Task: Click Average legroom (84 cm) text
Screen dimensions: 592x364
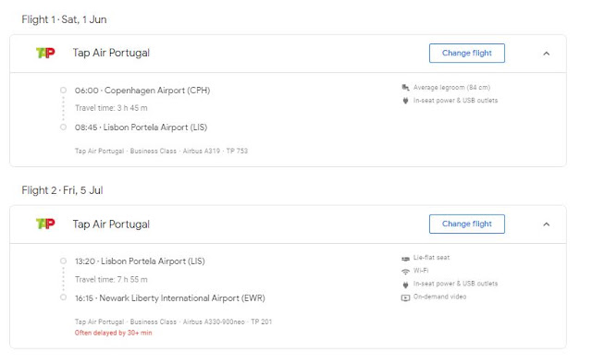Action: tap(451, 88)
